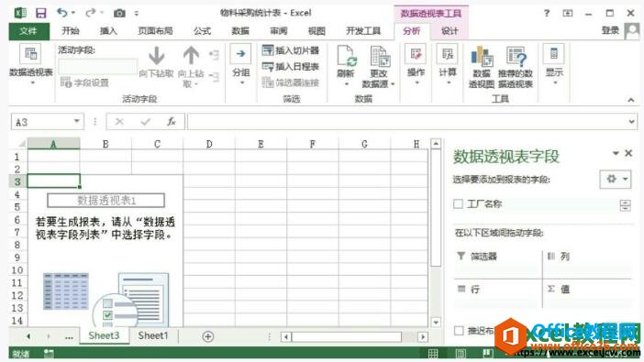This screenshot has width=644, height=362.
Task: Open ribbon display options icon
Action: [568, 13]
